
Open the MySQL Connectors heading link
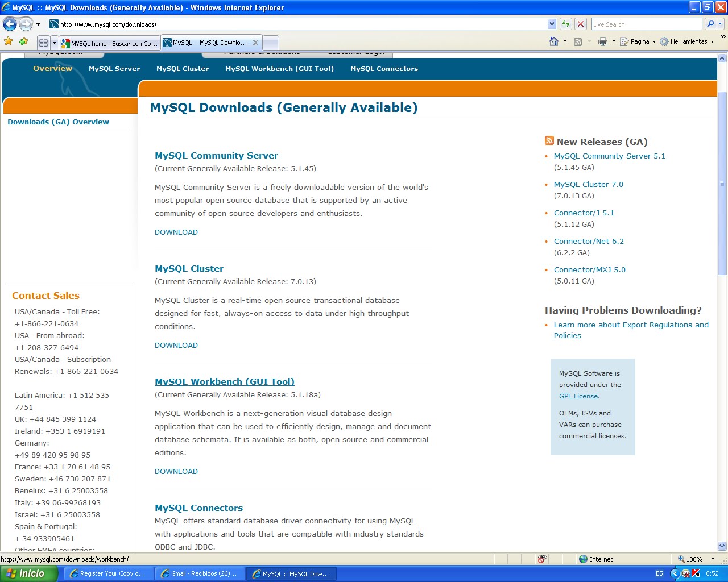(198, 508)
